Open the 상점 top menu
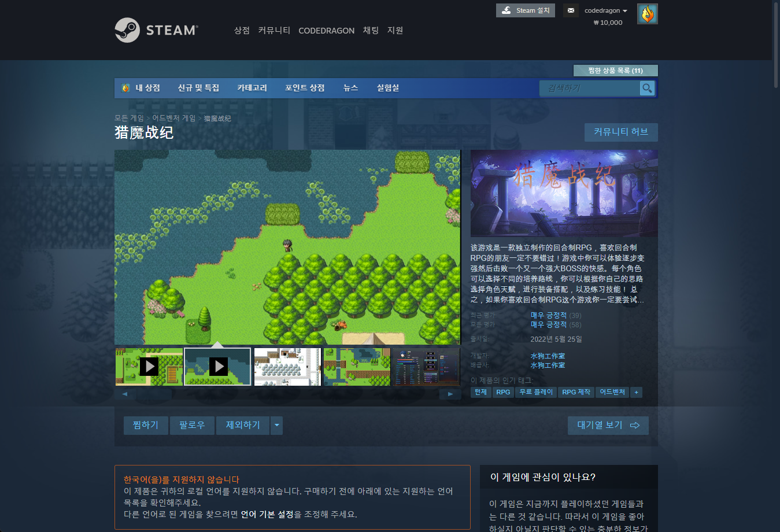Image resolution: width=780 pixels, height=532 pixels. click(x=242, y=30)
